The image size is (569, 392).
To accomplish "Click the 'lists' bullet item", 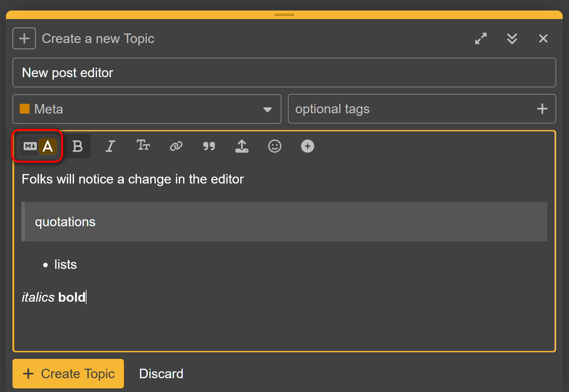I will (x=65, y=265).
